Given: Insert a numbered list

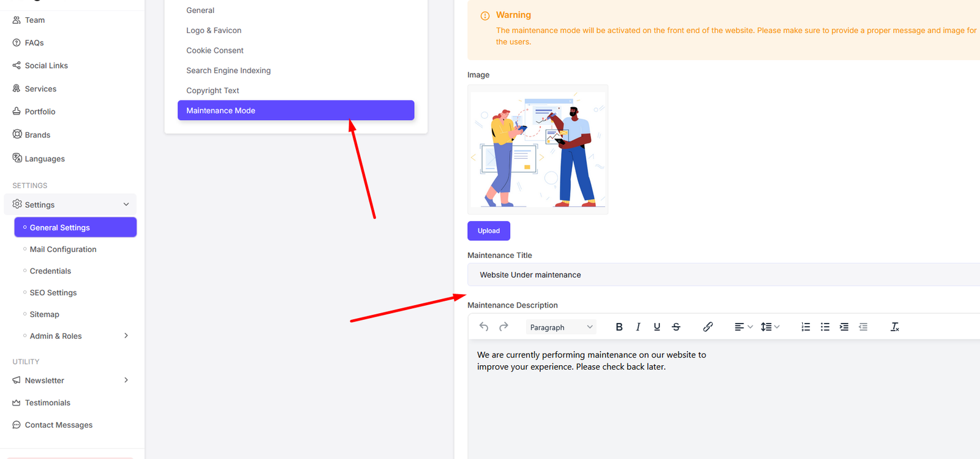Looking at the screenshot, I should tap(805, 327).
